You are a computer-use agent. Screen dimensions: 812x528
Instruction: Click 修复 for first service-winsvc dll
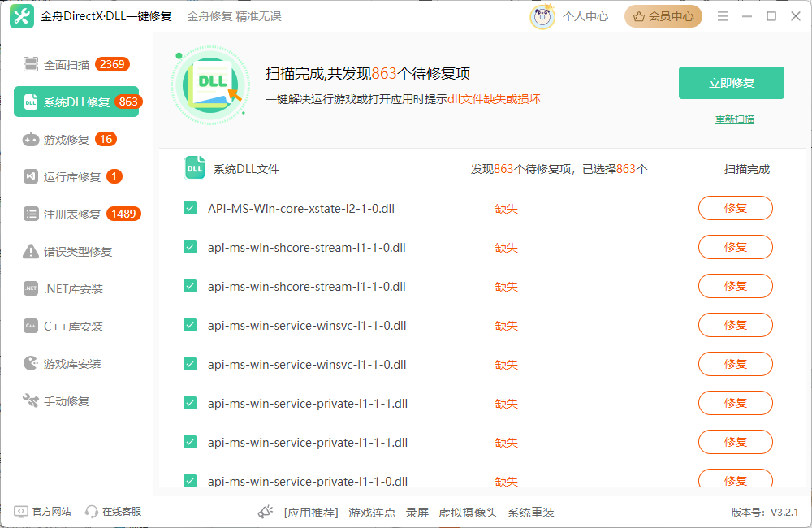pyautogui.click(x=736, y=326)
